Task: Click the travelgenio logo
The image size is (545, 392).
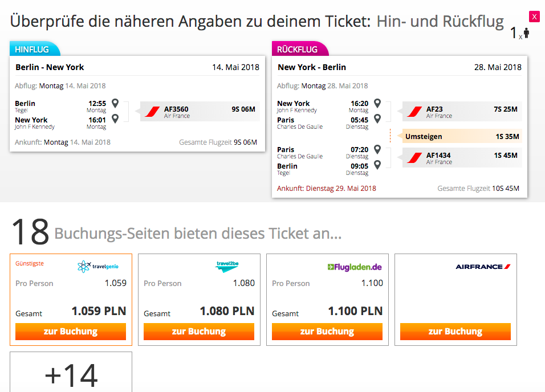Action: (x=97, y=267)
